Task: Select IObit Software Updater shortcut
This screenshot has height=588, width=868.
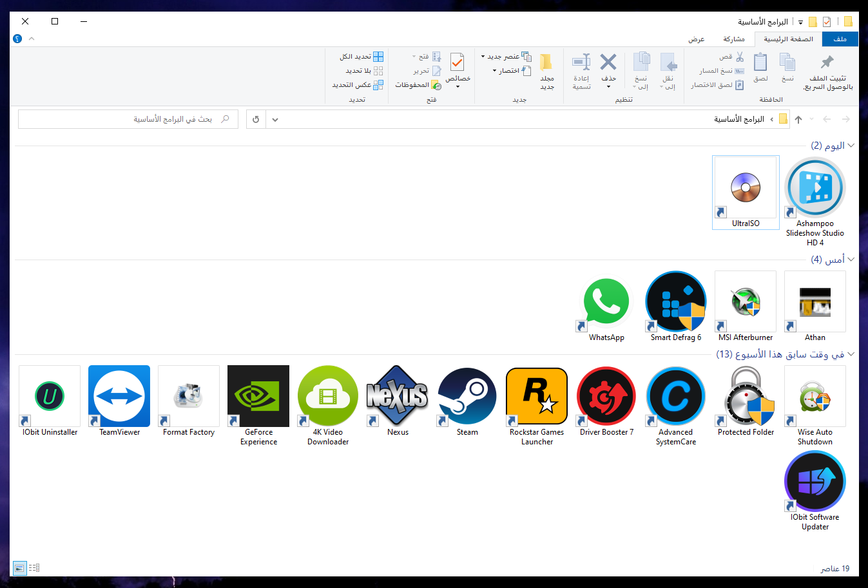Action: (x=815, y=491)
